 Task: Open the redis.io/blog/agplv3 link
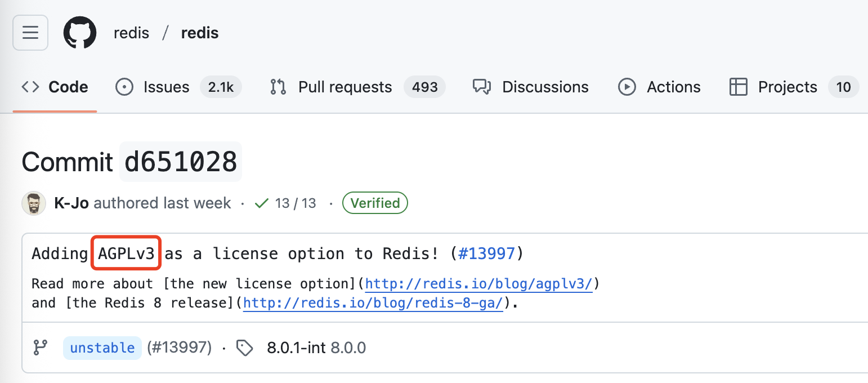478,283
